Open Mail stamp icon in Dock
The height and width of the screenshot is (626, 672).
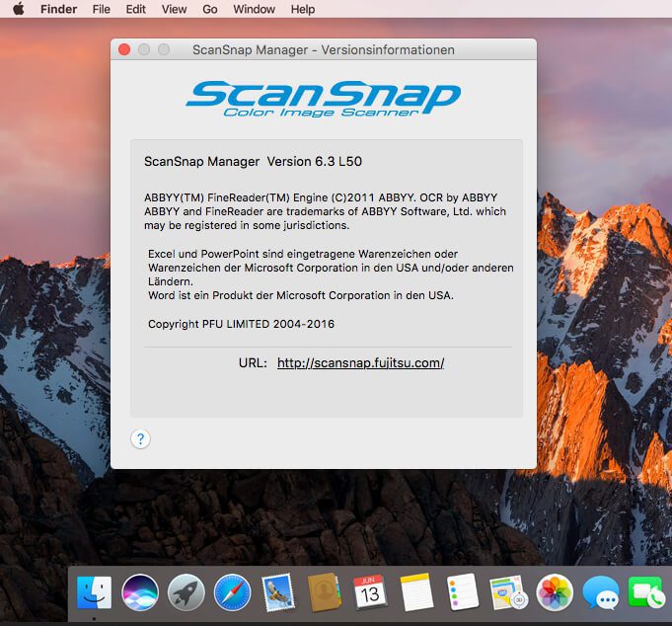[278, 593]
